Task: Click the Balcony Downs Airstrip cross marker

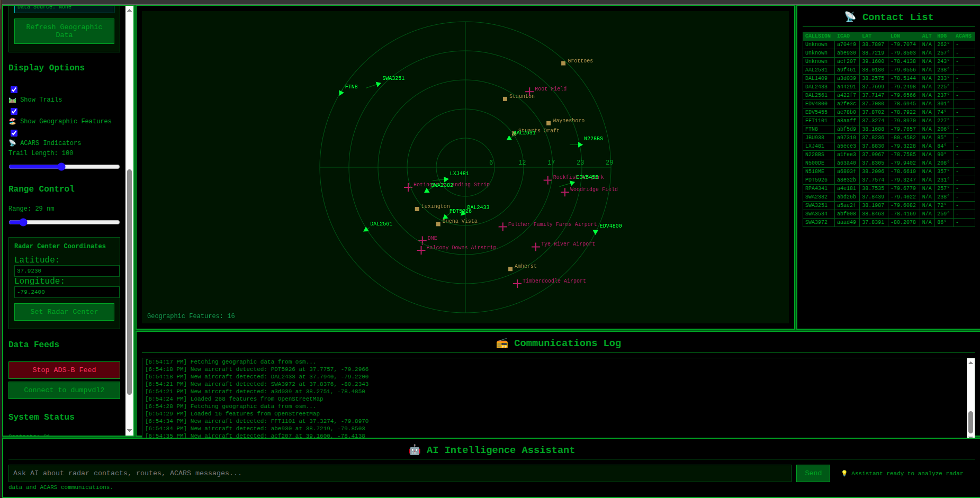Action: 421,250
